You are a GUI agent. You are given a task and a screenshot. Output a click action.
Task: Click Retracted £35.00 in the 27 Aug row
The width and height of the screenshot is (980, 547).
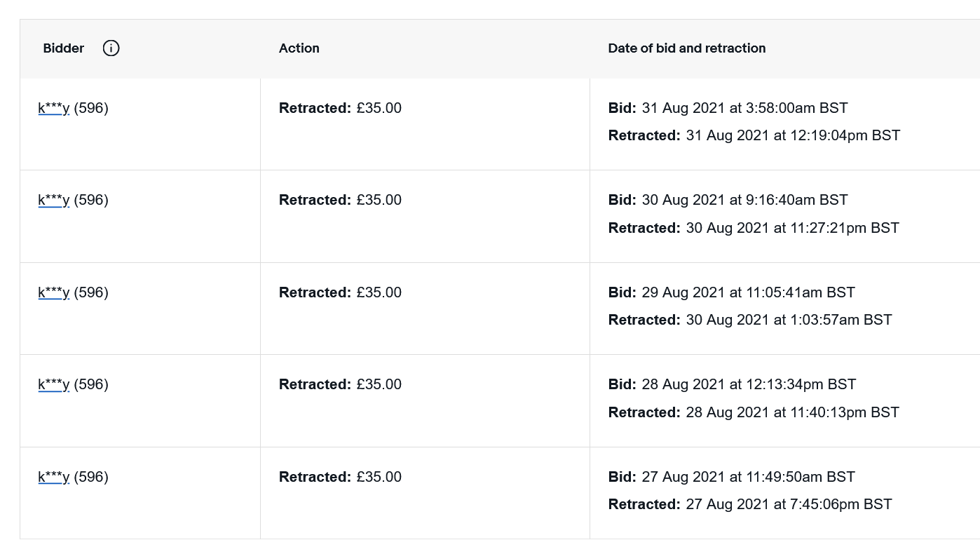(x=341, y=478)
